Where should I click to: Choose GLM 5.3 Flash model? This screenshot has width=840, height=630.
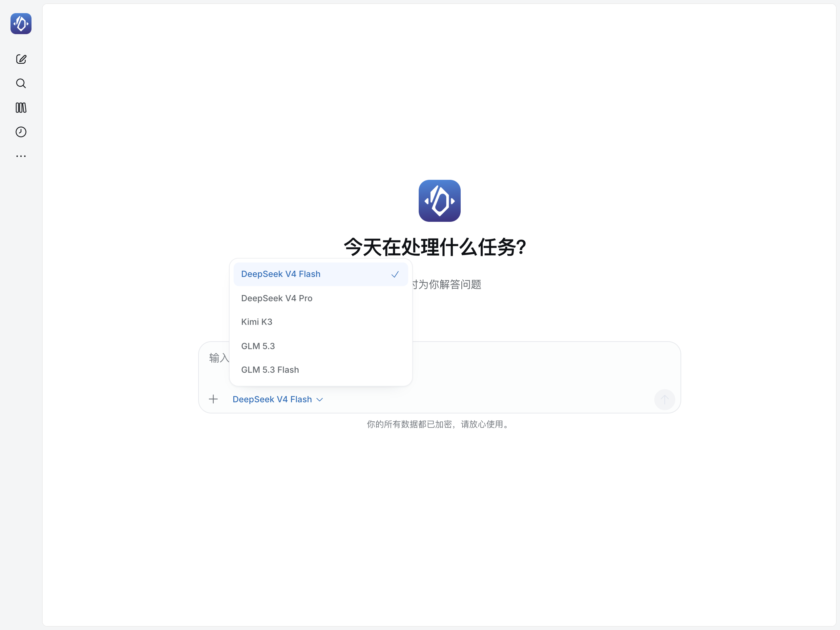(x=321, y=370)
